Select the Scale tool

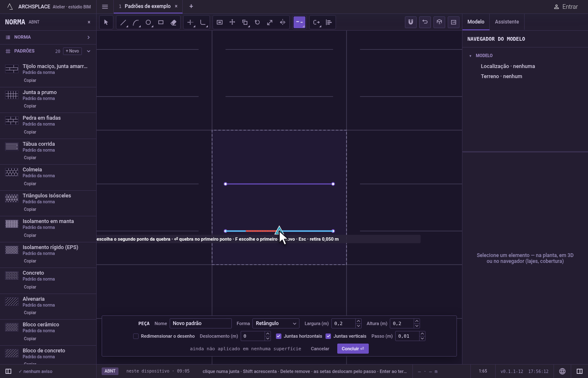pyautogui.click(x=270, y=22)
